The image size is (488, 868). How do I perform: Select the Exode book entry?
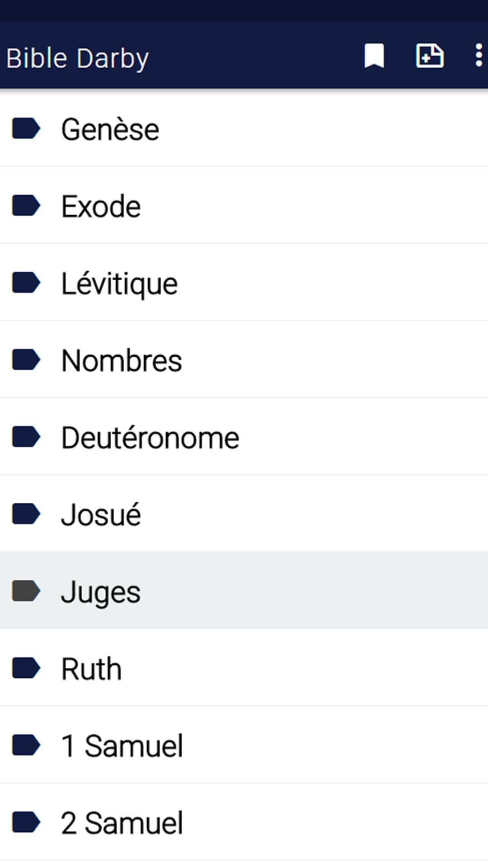coord(101,207)
